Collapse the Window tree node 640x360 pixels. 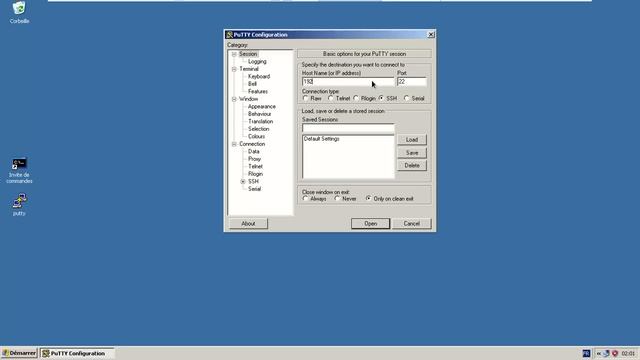coord(234,99)
